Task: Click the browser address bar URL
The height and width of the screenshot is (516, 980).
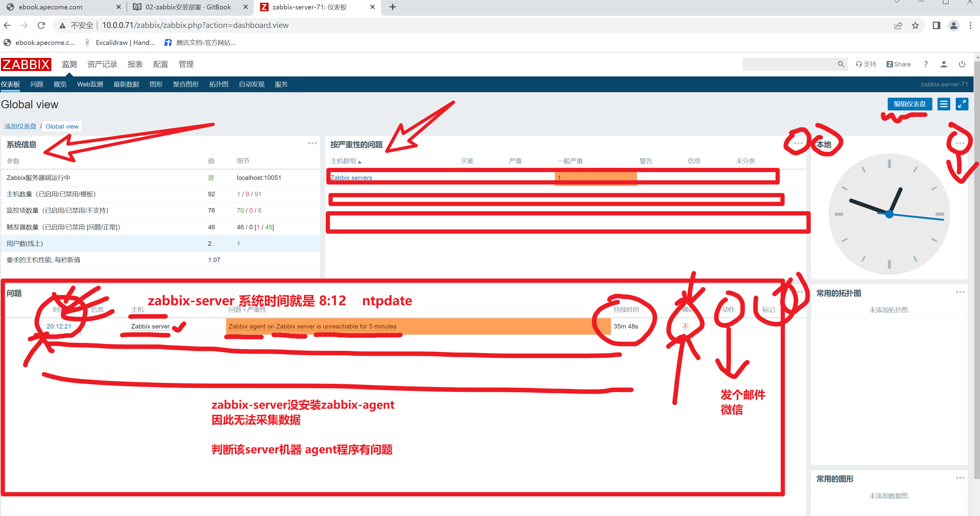Action: click(195, 25)
